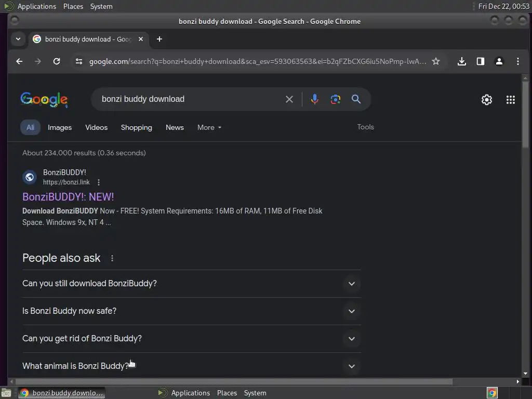Expand "What animal is Bonzi Buddy?"
This screenshot has width=532, height=399.
(x=191, y=366)
